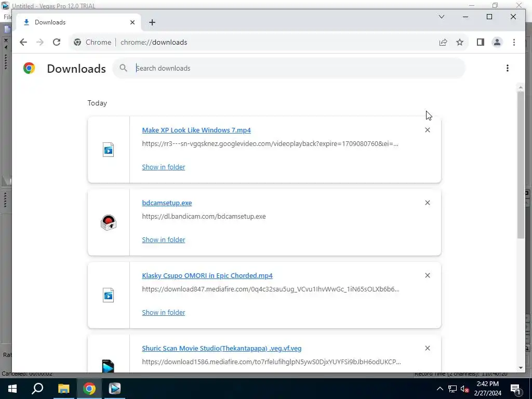Open the Chrome profile avatar

497,42
